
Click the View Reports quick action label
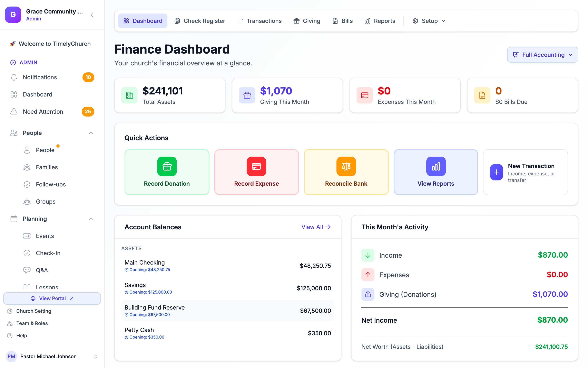(x=436, y=184)
